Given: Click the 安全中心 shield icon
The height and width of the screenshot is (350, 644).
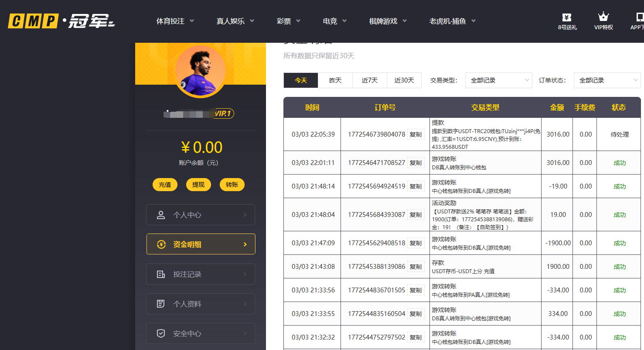Looking at the screenshot, I should (x=161, y=333).
